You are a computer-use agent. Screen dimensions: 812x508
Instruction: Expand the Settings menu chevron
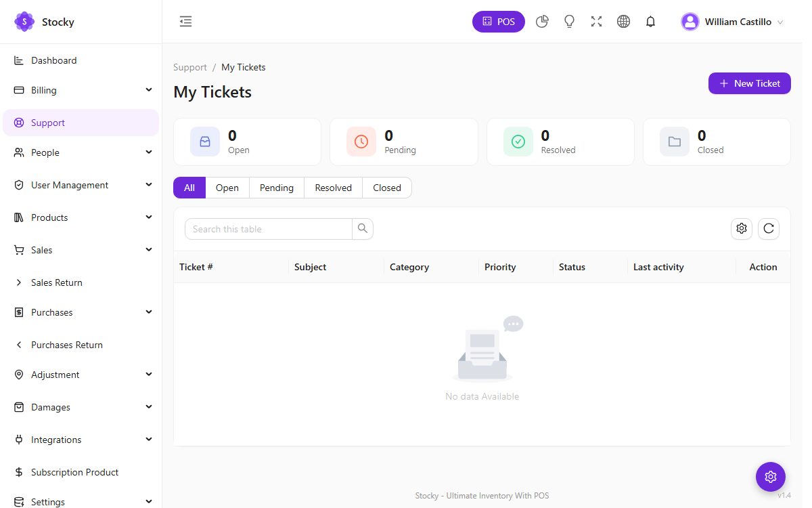[149, 501]
